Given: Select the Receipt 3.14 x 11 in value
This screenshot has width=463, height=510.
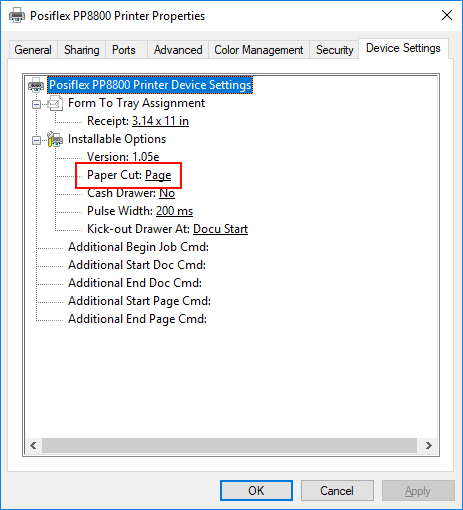Looking at the screenshot, I should 160,121.
